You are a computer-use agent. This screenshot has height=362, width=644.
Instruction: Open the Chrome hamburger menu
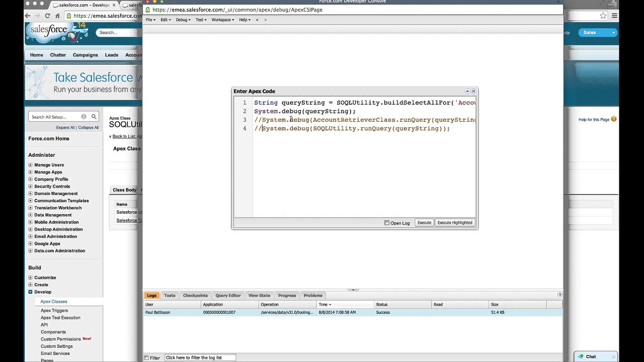point(614,16)
